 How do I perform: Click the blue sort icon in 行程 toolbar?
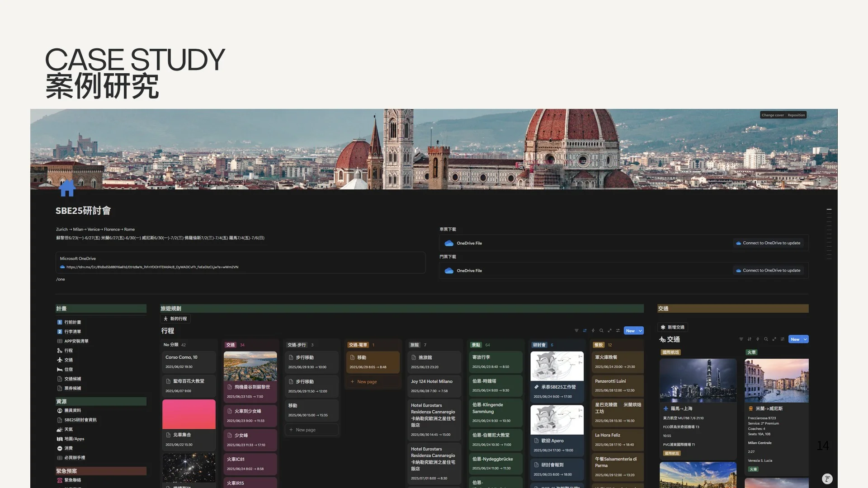(585, 331)
